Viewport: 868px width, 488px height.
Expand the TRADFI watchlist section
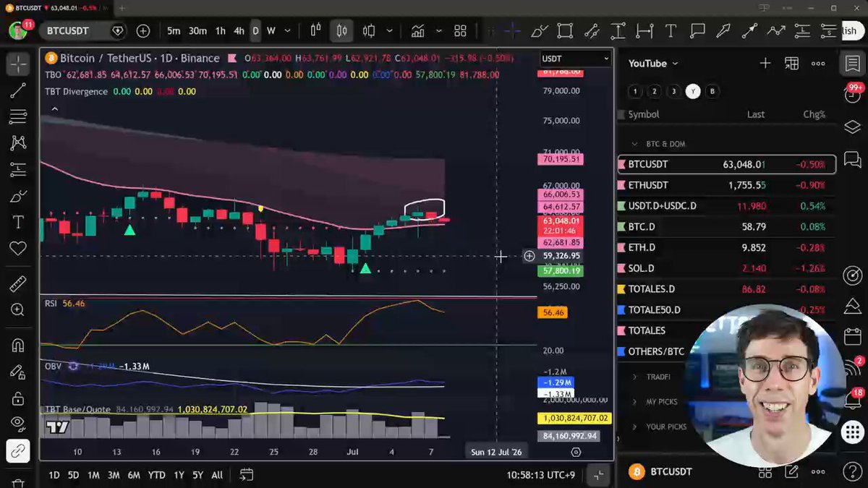pyautogui.click(x=635, y=377)
